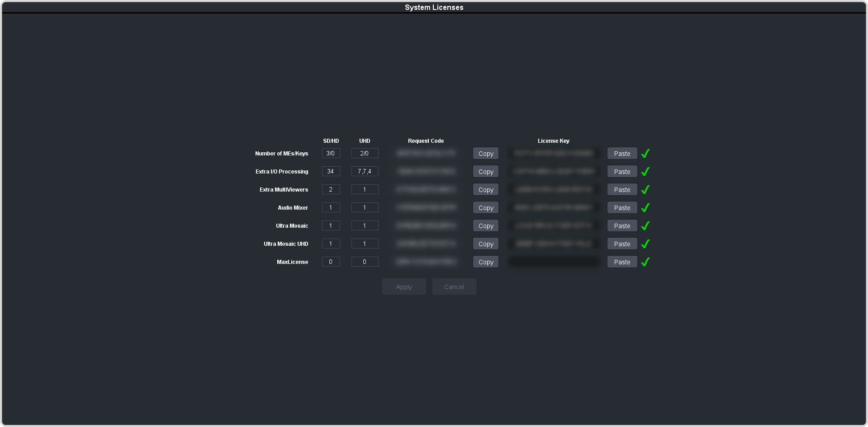Select the SD/HD field for Number of MEs/Keys
Image resolution: width=868 pixels, height=427 pixels.
coord(331,154)
